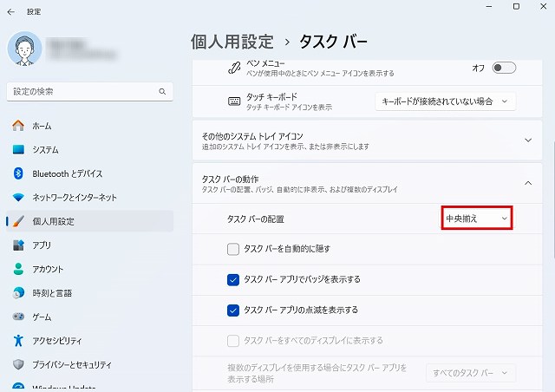Viewport: 555px width, 392px height.
Task: Collapse タスク バーの動作 section
Action: (x=528, y=182)
